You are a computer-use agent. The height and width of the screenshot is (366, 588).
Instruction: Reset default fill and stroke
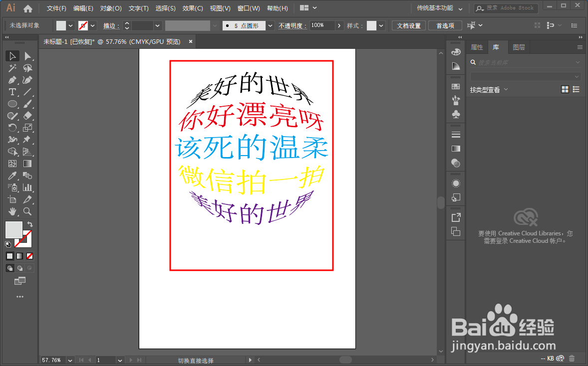pyautogui.click(x=8, y=244)
